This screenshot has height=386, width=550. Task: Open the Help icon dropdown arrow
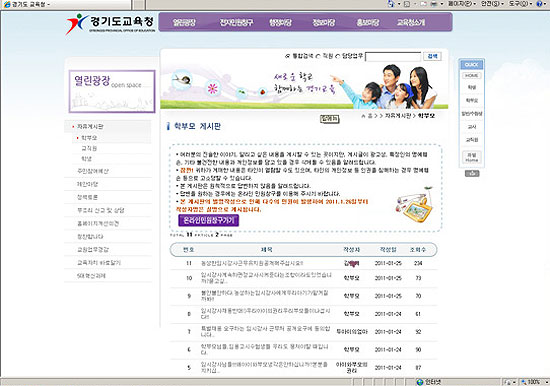[x=545, y=4]
